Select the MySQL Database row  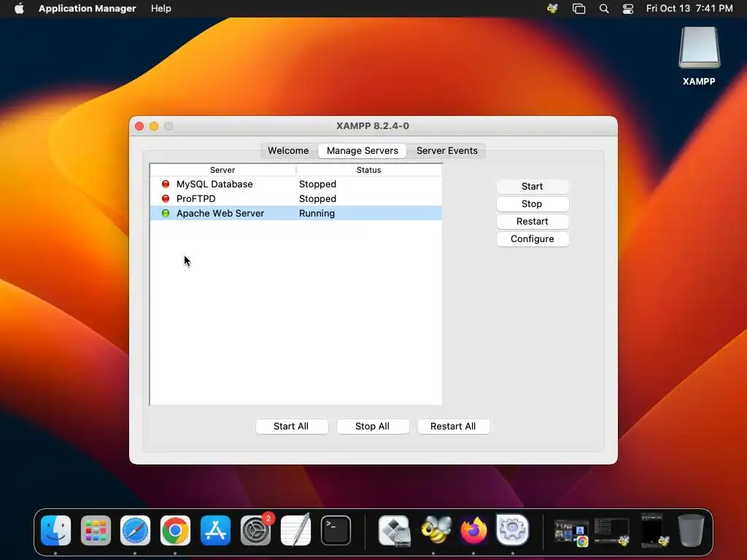tap(296, 184)
